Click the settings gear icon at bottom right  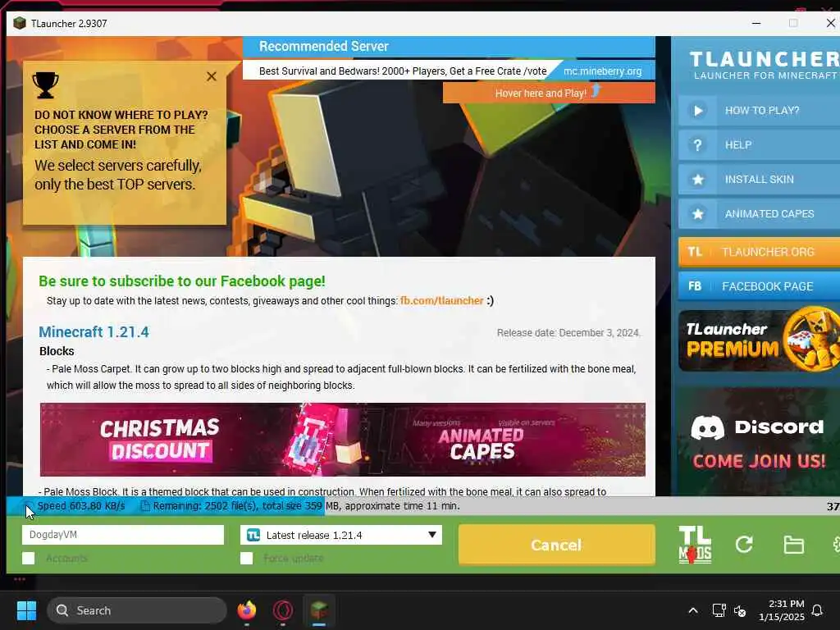click(836, 545)
